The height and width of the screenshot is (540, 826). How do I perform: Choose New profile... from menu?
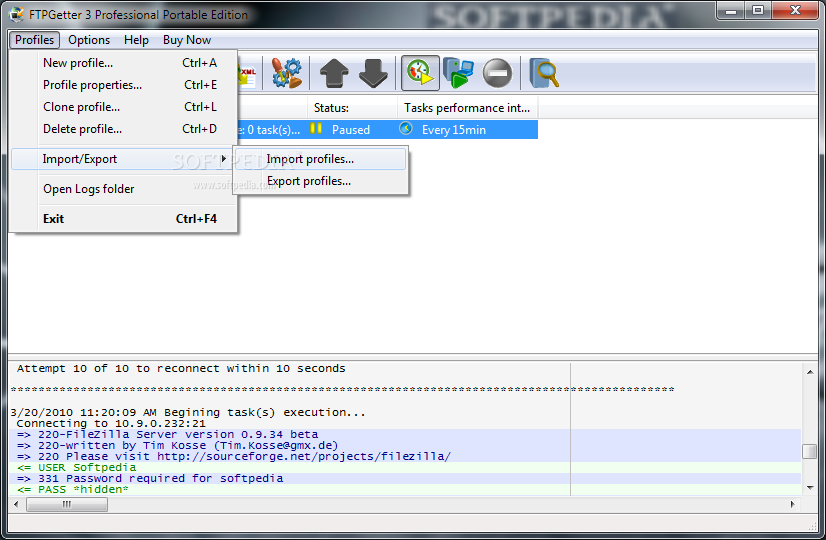pos(124,63)
